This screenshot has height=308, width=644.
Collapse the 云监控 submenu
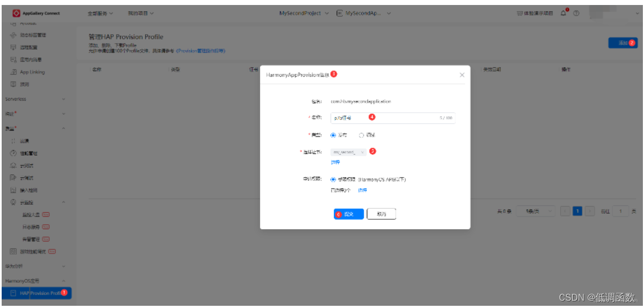point(63,202)
